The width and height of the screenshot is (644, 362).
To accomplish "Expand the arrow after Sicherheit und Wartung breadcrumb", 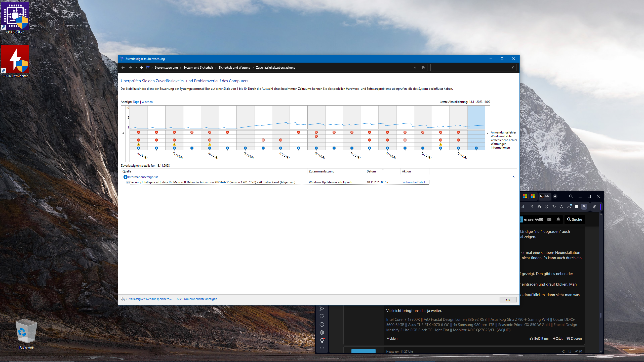I will (253, 68).
